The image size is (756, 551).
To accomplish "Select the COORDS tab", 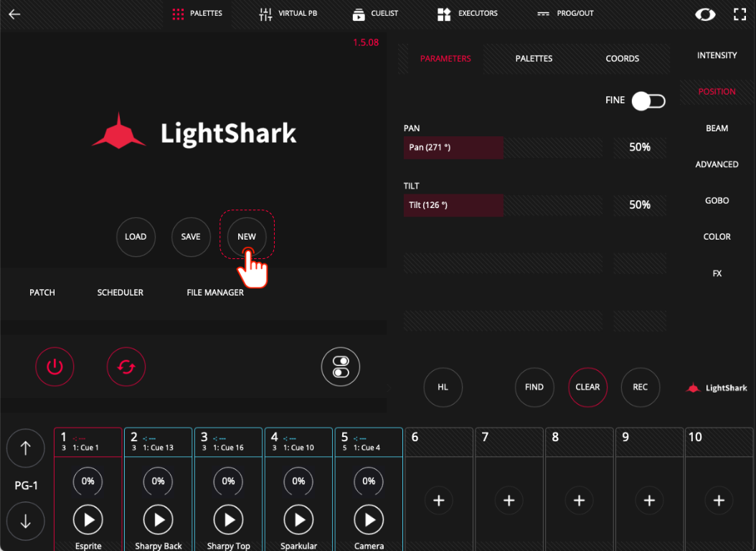I will click(x=623, y=58).
